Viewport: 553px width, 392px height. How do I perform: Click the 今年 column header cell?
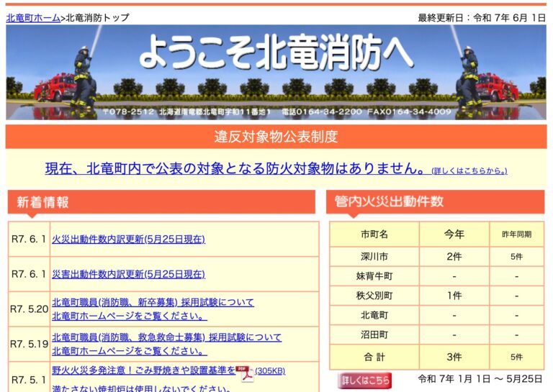click(454, 234)
